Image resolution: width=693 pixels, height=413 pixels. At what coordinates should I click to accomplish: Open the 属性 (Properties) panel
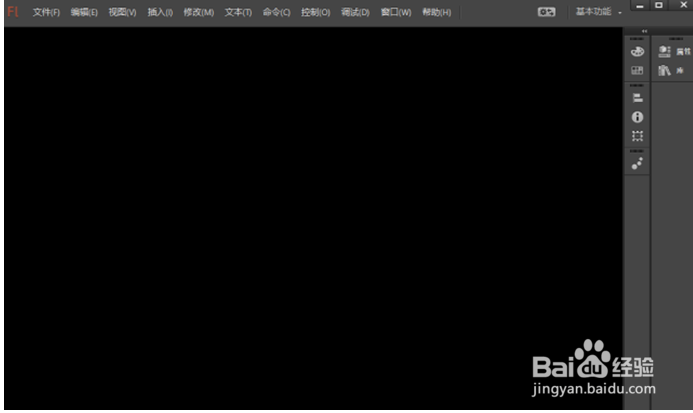pos(674,52)
